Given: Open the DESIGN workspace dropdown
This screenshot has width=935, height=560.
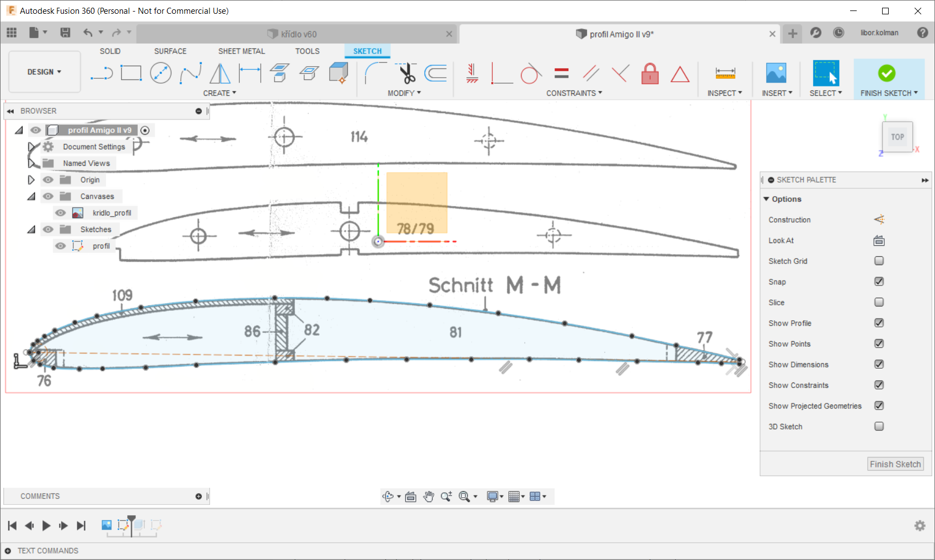Looking at the screenshot, I should pos(45,72).
